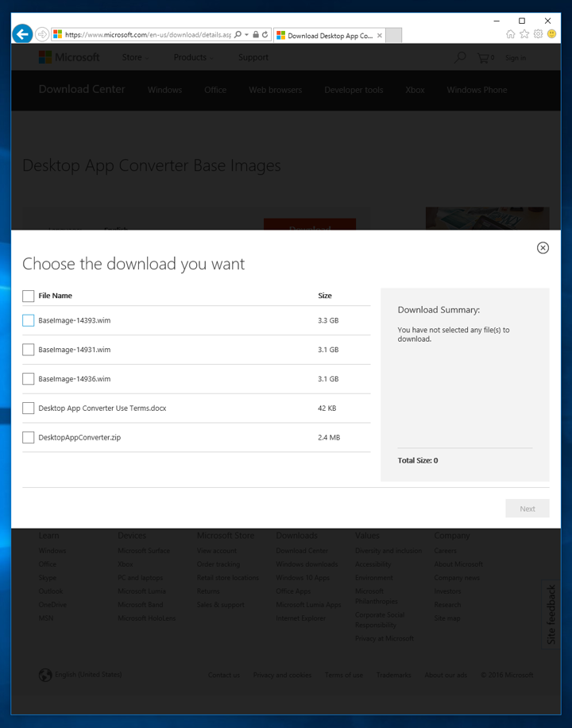Click the security lock icon
Image resolution: width=572 pixels, height=728 pixels.
(255, 34)
